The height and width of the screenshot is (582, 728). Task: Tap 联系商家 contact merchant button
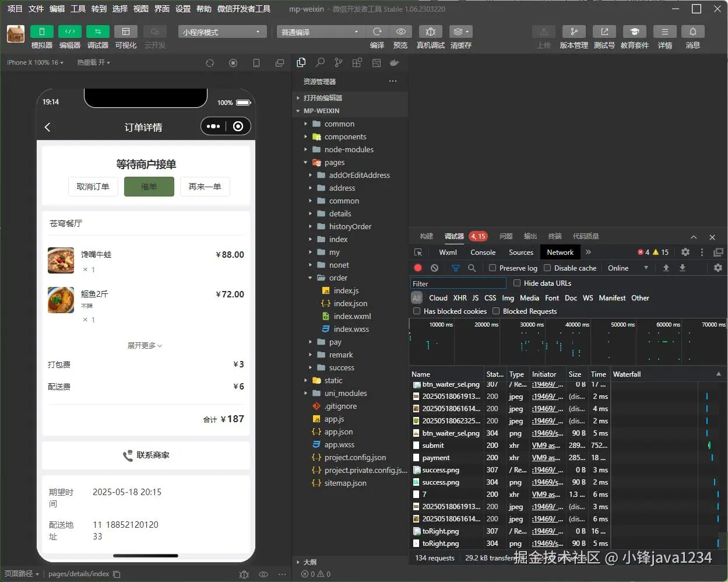tap(146, 455)
